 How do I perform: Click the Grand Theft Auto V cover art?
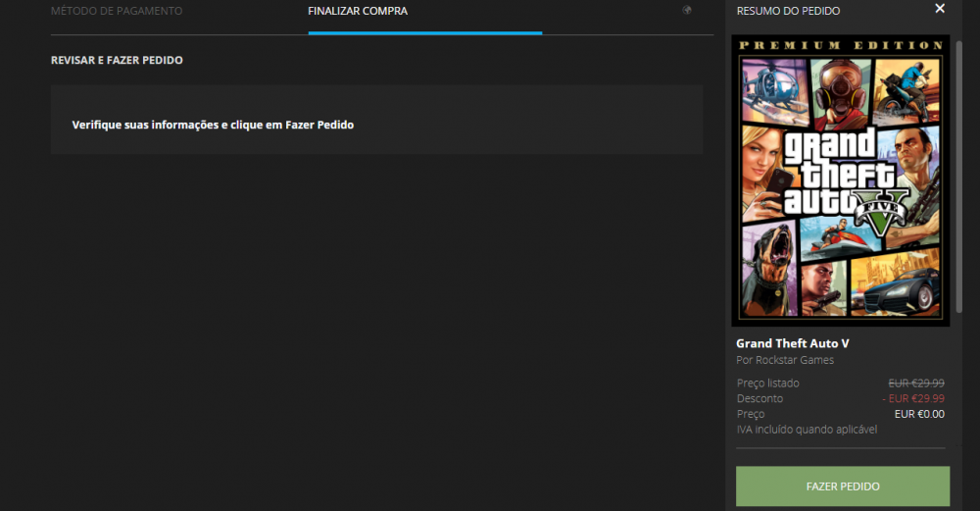click(841, 180)
